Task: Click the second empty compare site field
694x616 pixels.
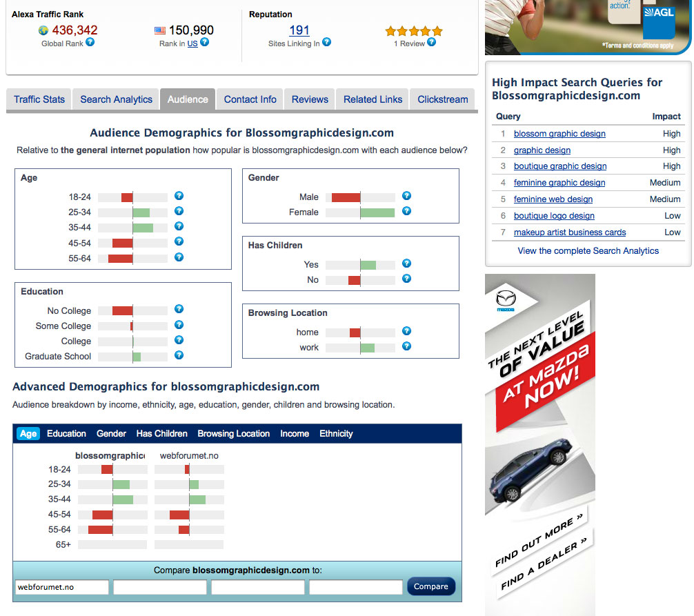Action: coord(160,587)
